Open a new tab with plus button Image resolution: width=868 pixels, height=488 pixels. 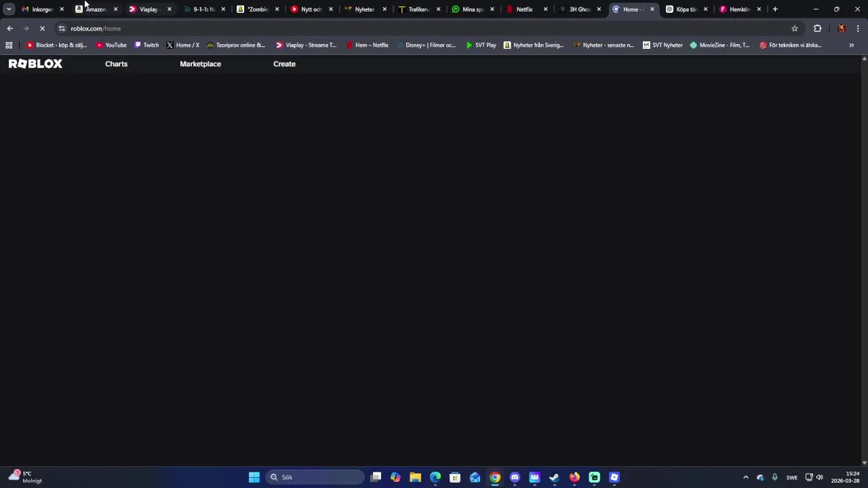[x=775, y=9]
